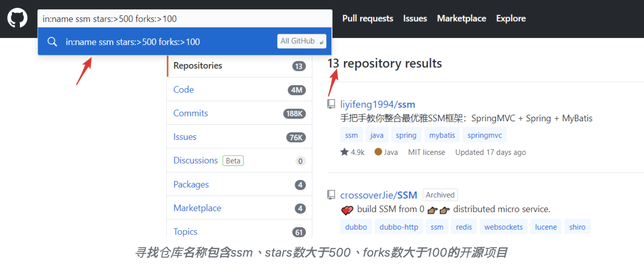
Task: Select the Packages results filter
Action: click(x=240, y=185)
